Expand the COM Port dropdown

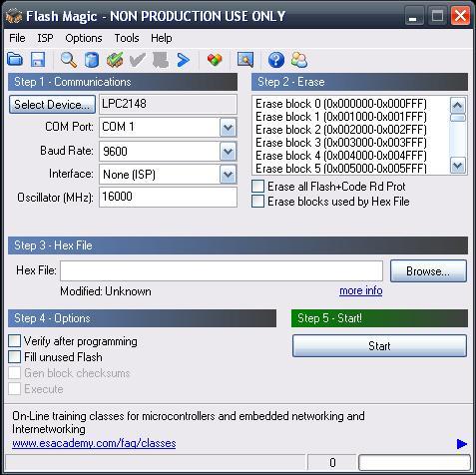[x=228, y=127]
